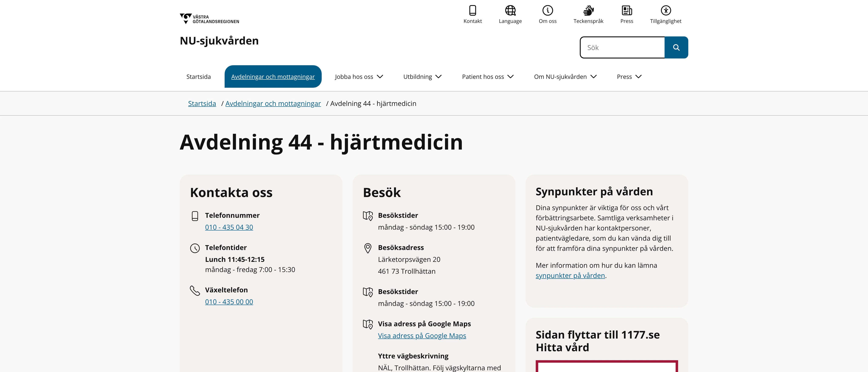
Task: Click the Kontakta oss card heading
Action: (231, 193)
